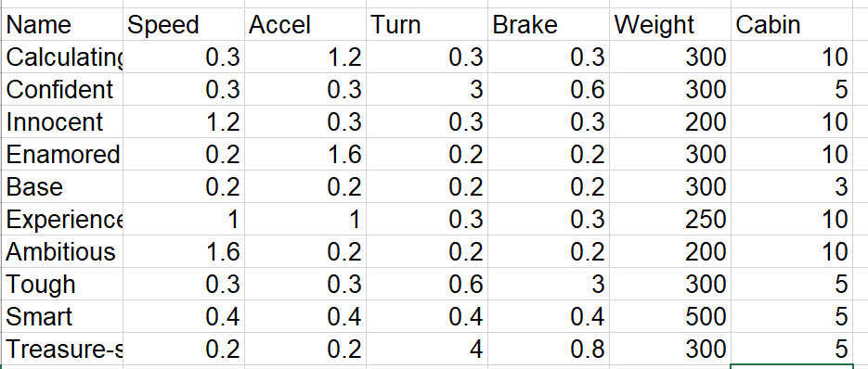This screenshot has height=369, width=868.
Task: Select Treasure-s brake value 0.8
Action: point(549,349)
